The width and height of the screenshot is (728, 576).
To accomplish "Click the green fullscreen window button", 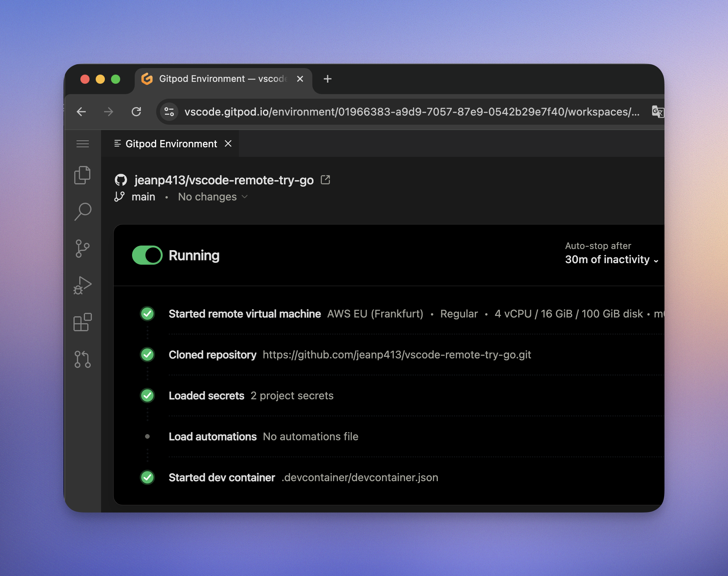I will pyautogui.click(x=116, y=79).
